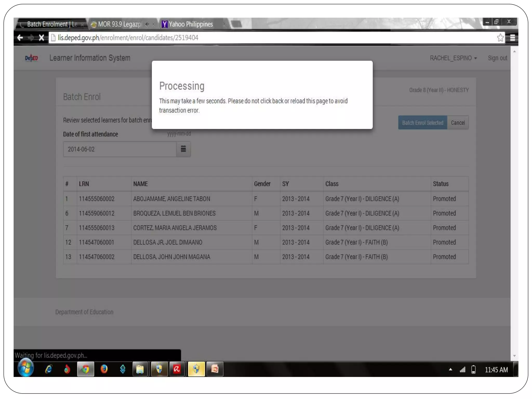The width and height of the screenshot is (532, 399).
Task: Click the browser back arrow
Action: [x=20, y=38]
